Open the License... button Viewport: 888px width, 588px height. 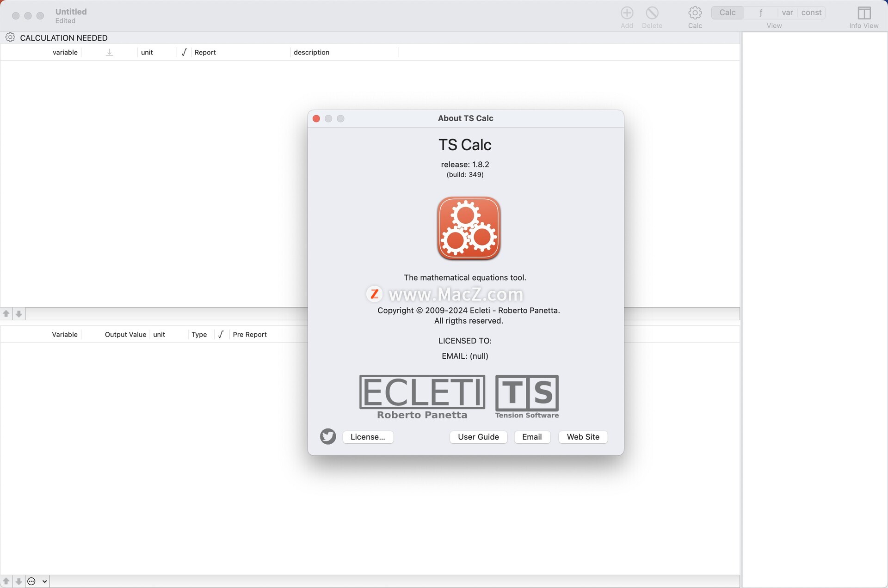coord(368,437)
